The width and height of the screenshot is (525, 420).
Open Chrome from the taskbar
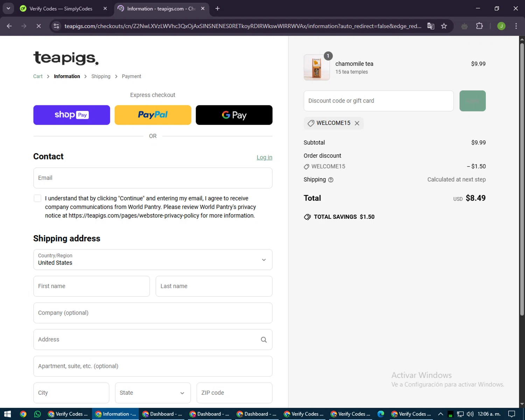(23, 414)
